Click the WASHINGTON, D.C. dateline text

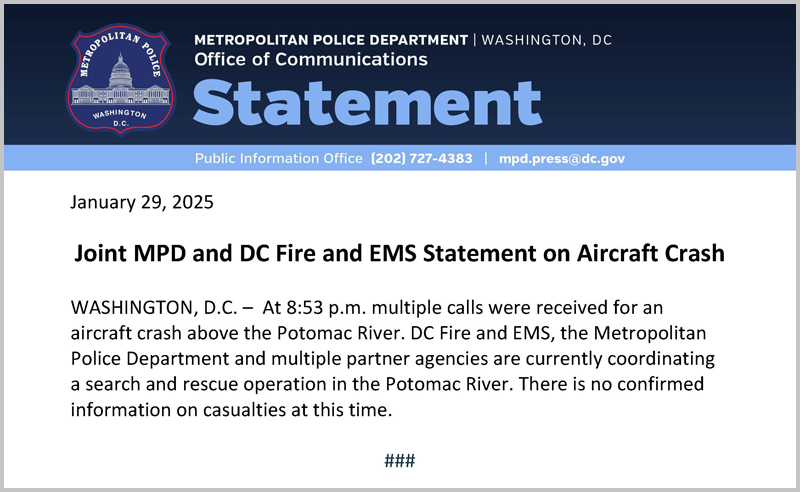[x=154, y=308]
